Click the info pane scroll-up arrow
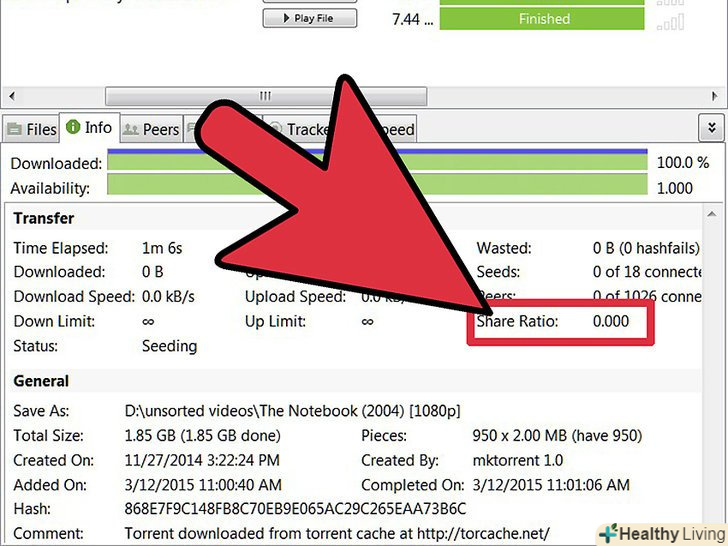This screenshot has height=546, width=728. pos(711,214)
